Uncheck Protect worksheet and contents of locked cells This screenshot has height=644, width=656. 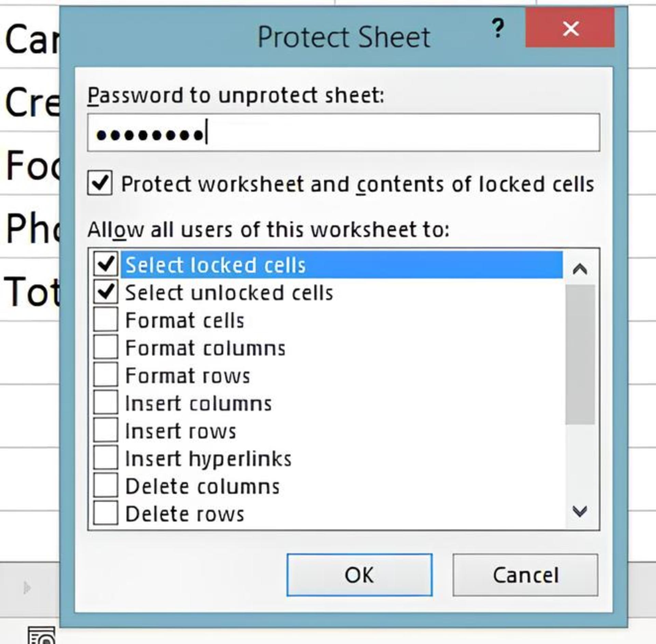tap(100, 183)
